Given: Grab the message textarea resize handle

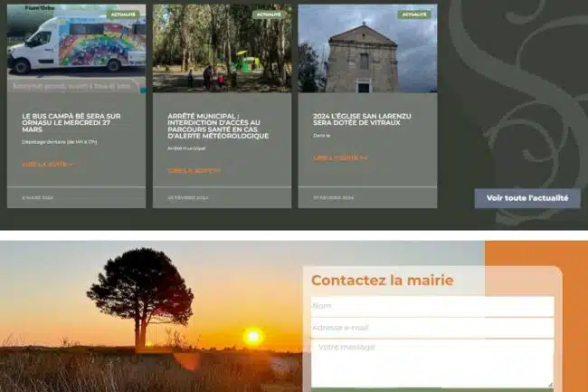Looking at the screenshot, I should [550, 384].
